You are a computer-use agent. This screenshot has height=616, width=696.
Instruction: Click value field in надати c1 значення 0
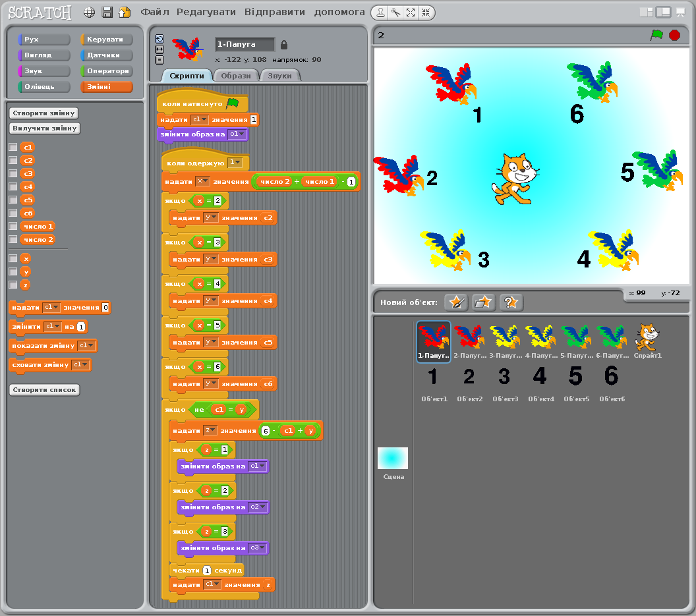coord(105,308)
